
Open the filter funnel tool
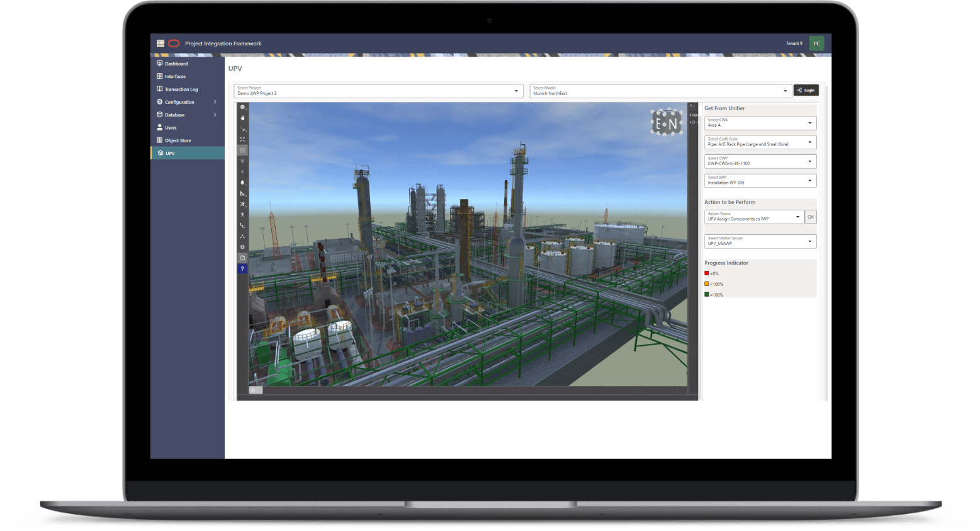pyautogui.click(x=242, y=161)
